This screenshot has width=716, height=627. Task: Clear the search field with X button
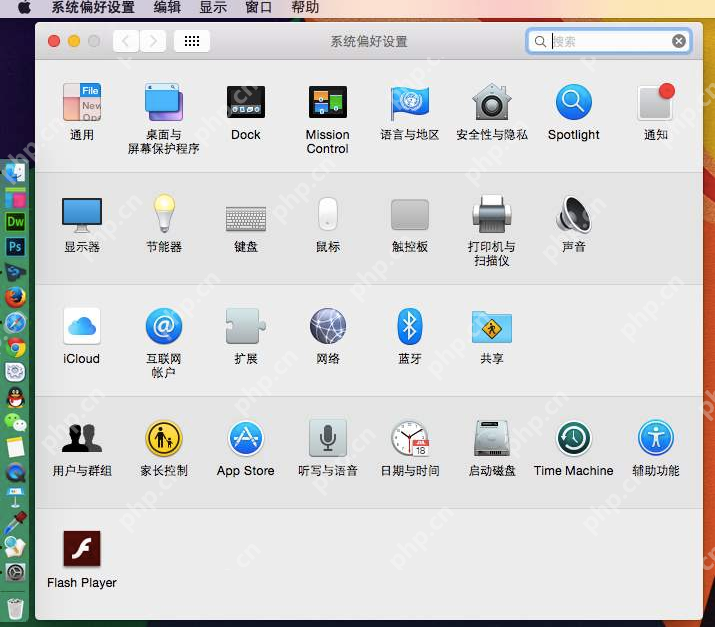(679, 42)
